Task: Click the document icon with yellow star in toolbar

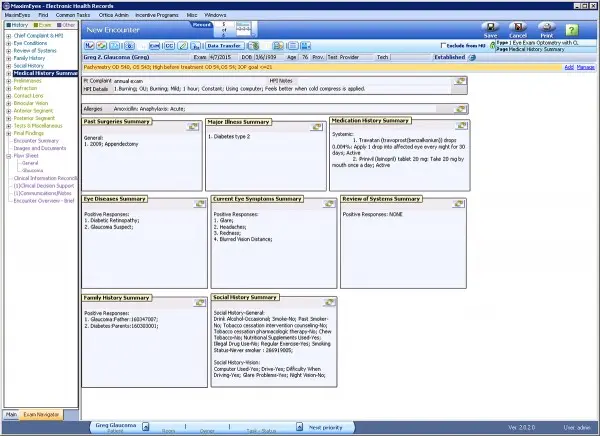Action: coord(278,46)
